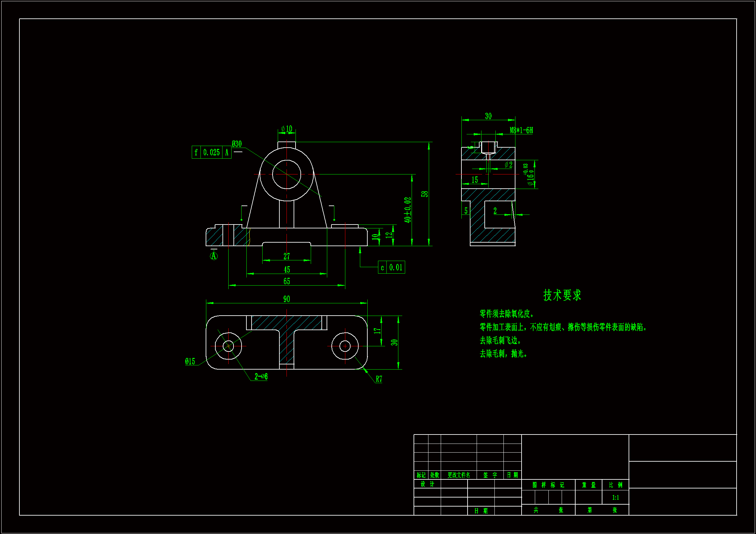Select the Ø15 counterbore label
The image size is (756, 534).
pos(190,361)
